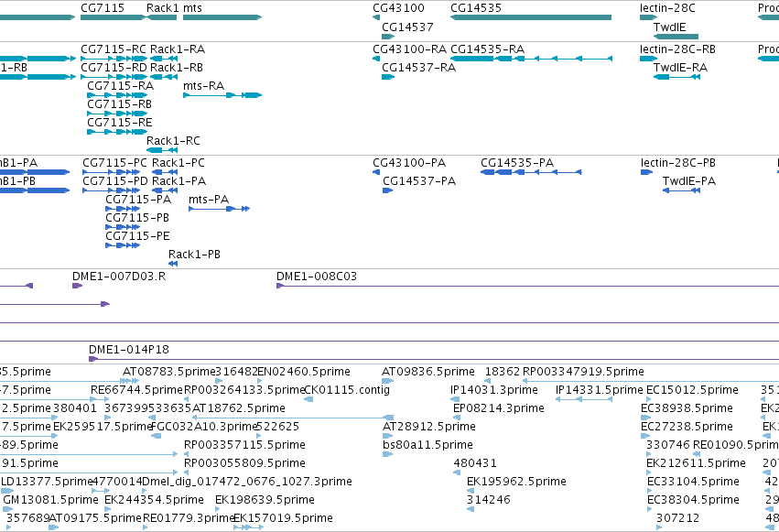
Task: Click the lectin-28C-PB protein label
Action: coord(678,163)
